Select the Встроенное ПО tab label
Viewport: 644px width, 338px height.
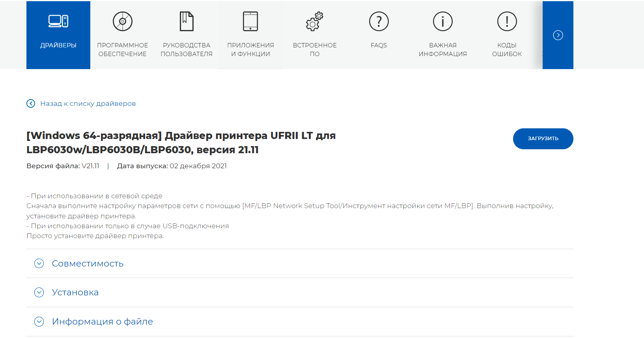tap(315, 49)
